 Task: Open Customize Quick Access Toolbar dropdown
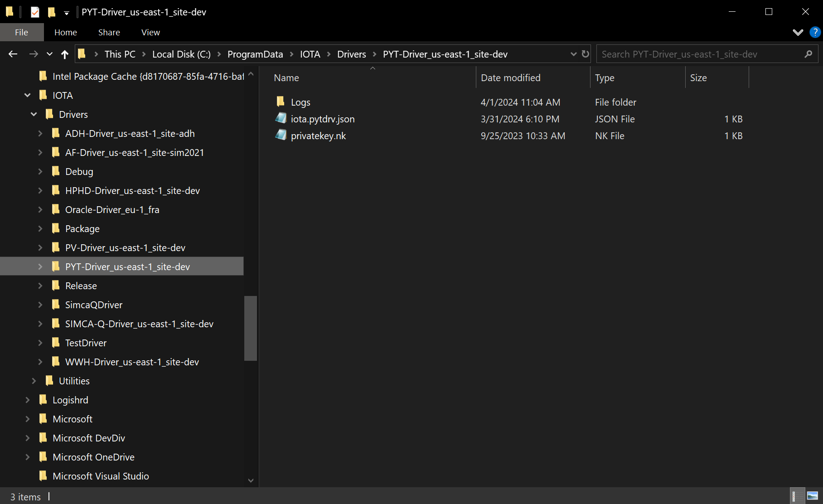point(67,13)
